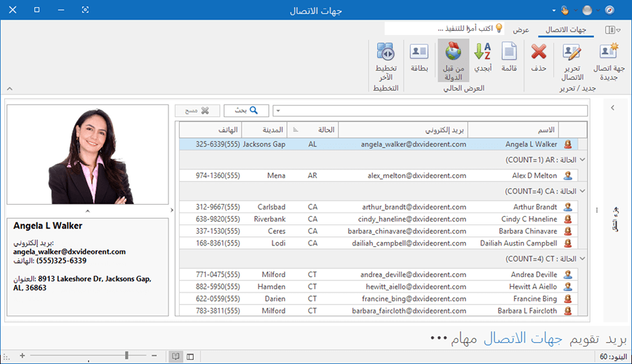Image resolution: width=632 pixels, height=364 pixels.
Task: Collapse the AR state group row
Action: [x=582, y=160]
